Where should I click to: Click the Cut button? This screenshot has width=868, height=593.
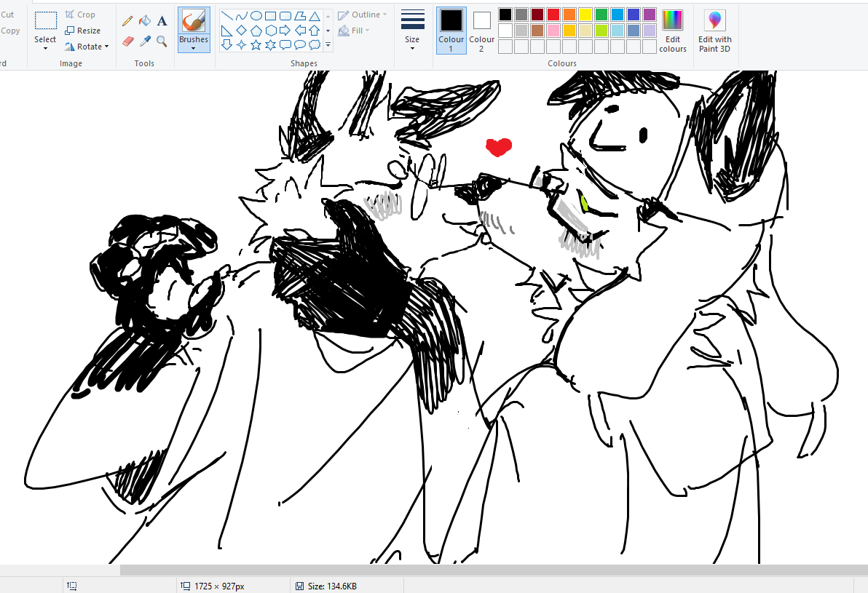tap(7, 15)
